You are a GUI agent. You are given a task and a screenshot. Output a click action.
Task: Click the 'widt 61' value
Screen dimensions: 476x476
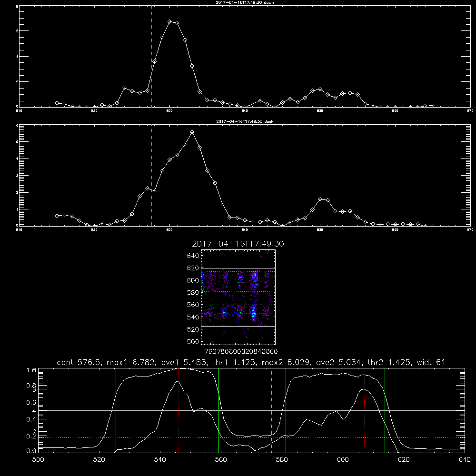[x=431, y=362]
